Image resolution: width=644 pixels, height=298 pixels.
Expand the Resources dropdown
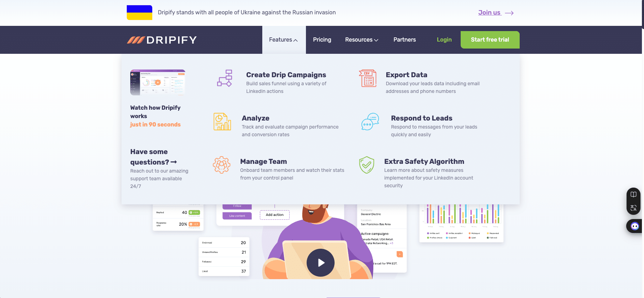[x=362, y=40]
